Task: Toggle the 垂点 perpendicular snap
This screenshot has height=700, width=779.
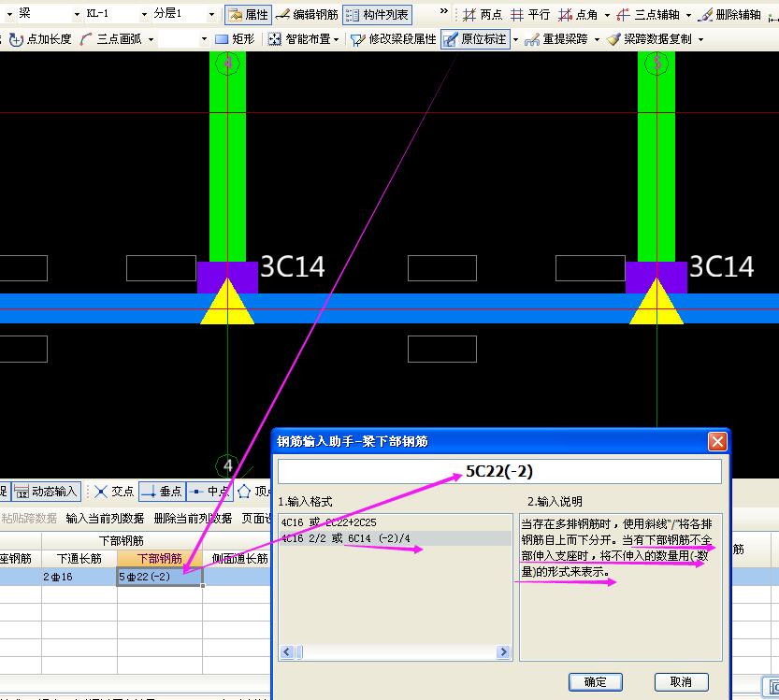Action: point(162,492)
